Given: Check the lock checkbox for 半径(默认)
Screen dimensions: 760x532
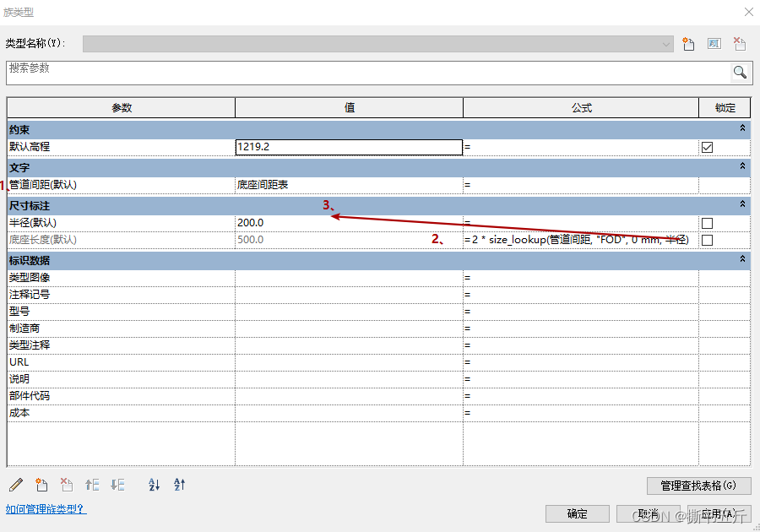Looking at the screenshot, I should 707,222.
